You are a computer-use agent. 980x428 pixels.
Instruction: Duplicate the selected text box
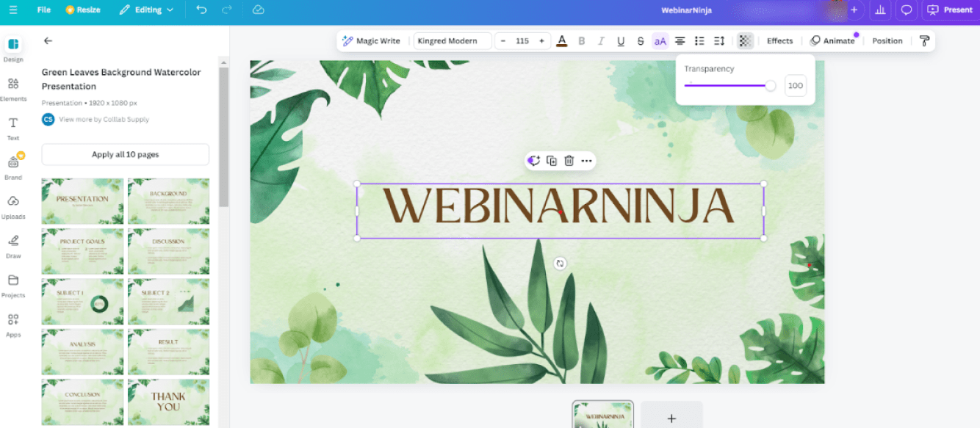pyautogui.click(x=552, y=161)
